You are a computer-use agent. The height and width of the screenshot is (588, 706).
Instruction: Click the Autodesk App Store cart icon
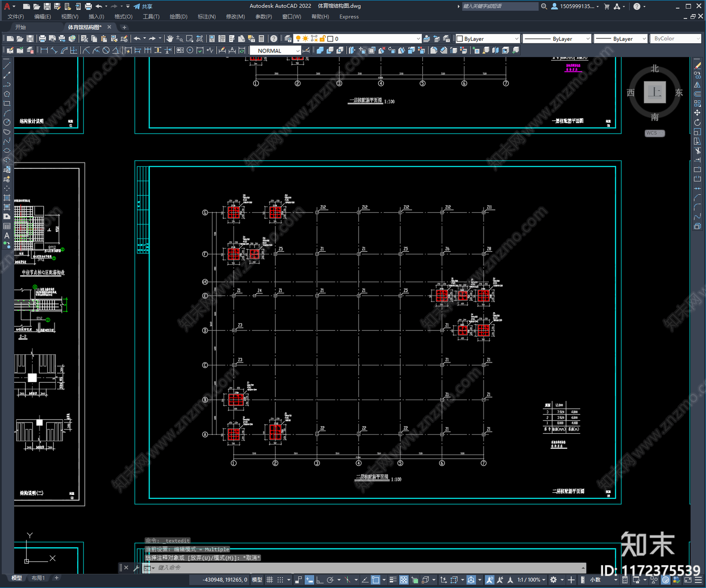pyautogui.click(x=607, y=6)
